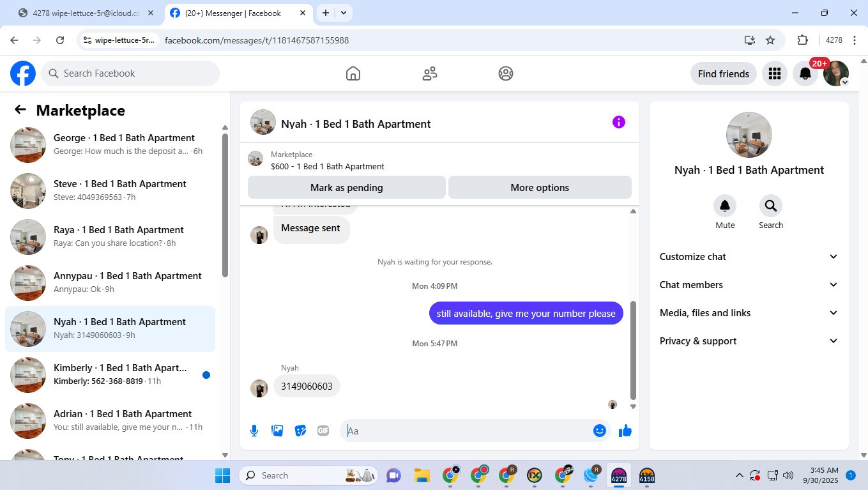This screenshot has width=868, height=490.
Task: Open a new browser tab
Action: 326,13
